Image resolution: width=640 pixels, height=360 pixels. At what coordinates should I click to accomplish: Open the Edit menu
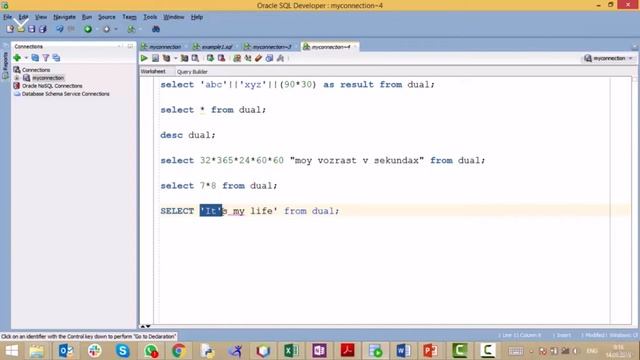23,17
